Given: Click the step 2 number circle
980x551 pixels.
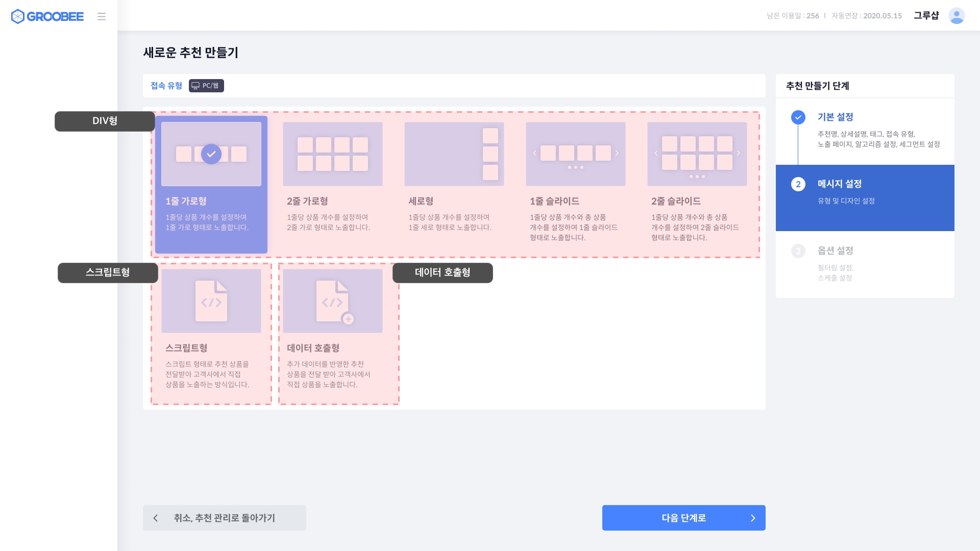Looking at the screenshot, I should (798, 184).
